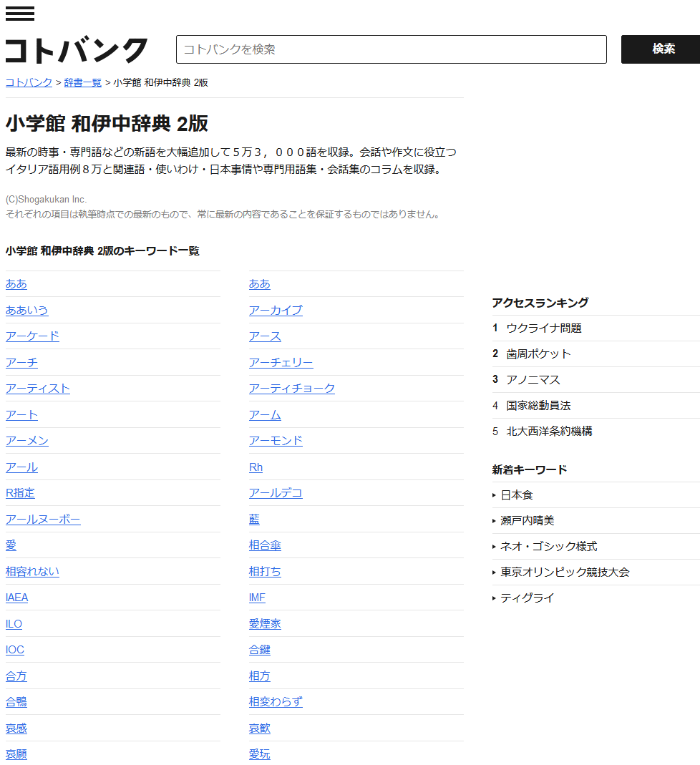This screenshot has width=700, height=765.
Task: Open the hamburger menu icon
Action: pyautogui.click(x=20, y=14)
